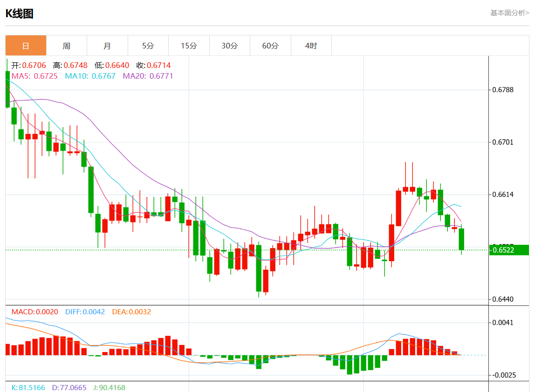
Task: Select the 日 daily chart tab
Action: 26,45
